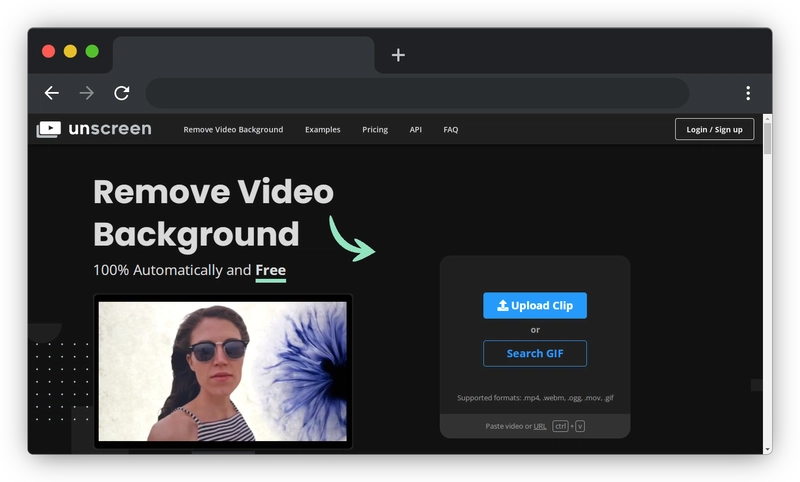
Task: Open the browser three-dot menu
Action: (748, 93)
